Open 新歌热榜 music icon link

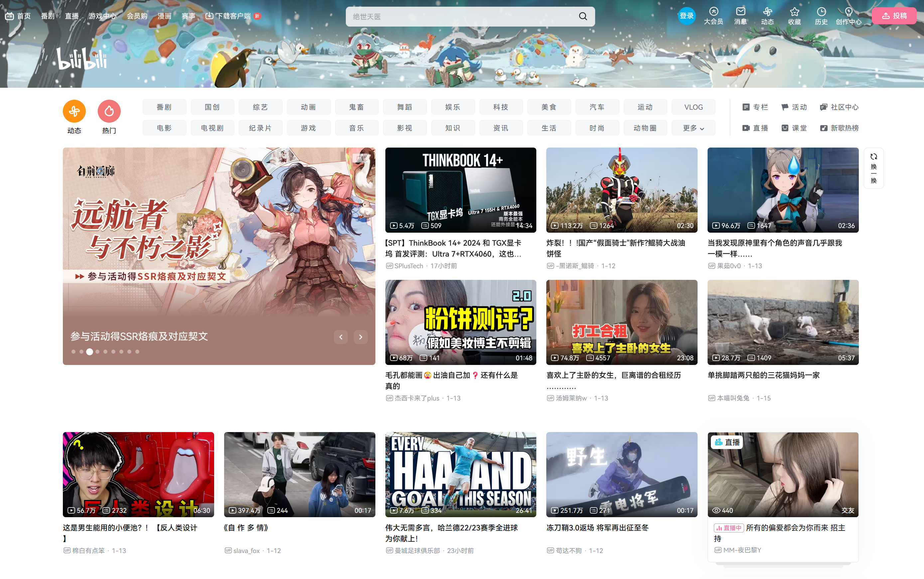pyautogui.click(x=823, y=128)
